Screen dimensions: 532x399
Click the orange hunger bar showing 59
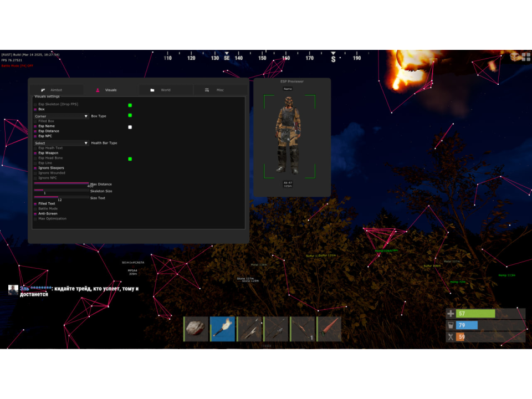(x=461, y=337)
